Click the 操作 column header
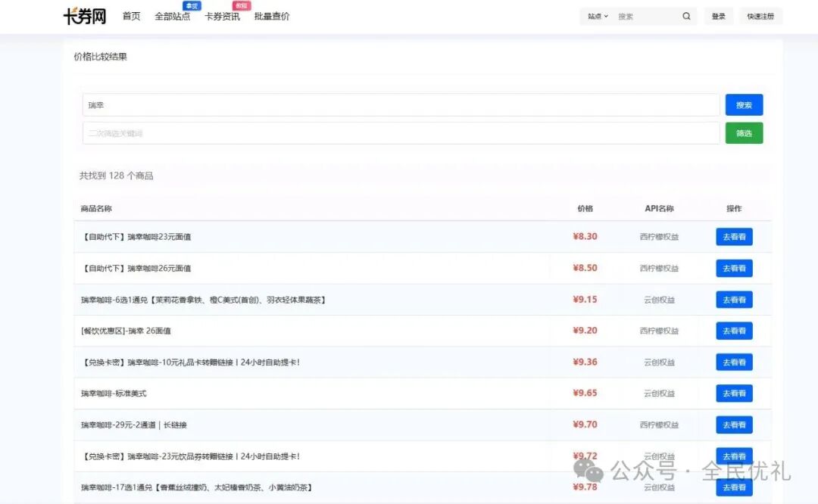Viewport: 818px width, 504px height. 734,208
